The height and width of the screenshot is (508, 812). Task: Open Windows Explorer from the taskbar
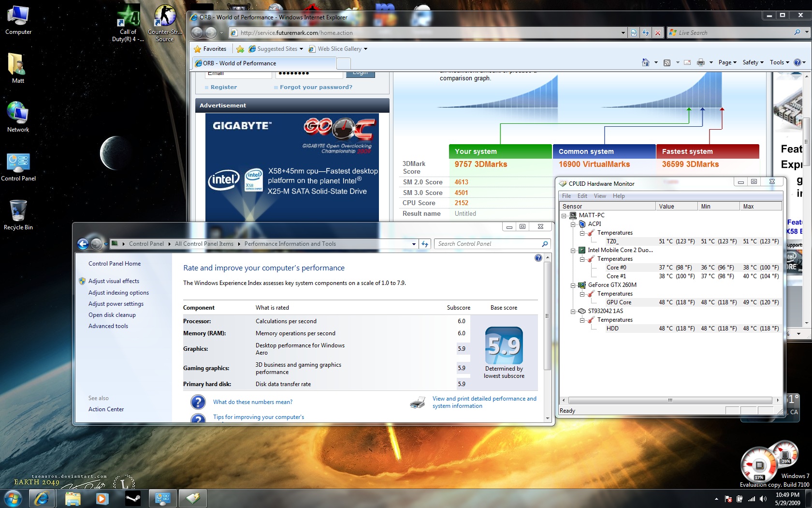coord(72,498)
